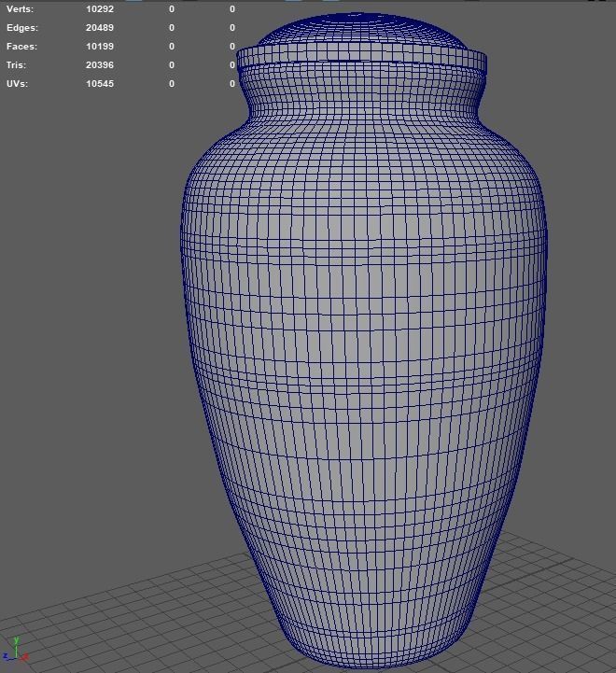The height and width of the screenshot is (673, 616).
Task: Click the UV count value 10545
Action: (x=100, y=84)
